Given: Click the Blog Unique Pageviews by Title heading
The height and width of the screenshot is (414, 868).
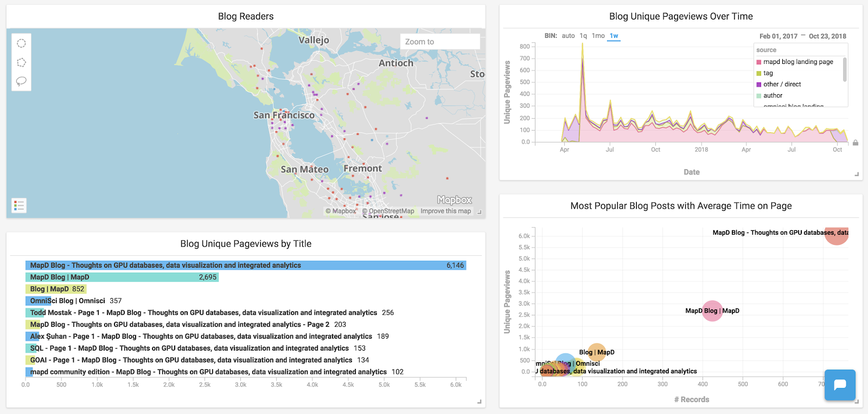Looking at the screenshot, I should pyautogui.click(x=246, y=244).
